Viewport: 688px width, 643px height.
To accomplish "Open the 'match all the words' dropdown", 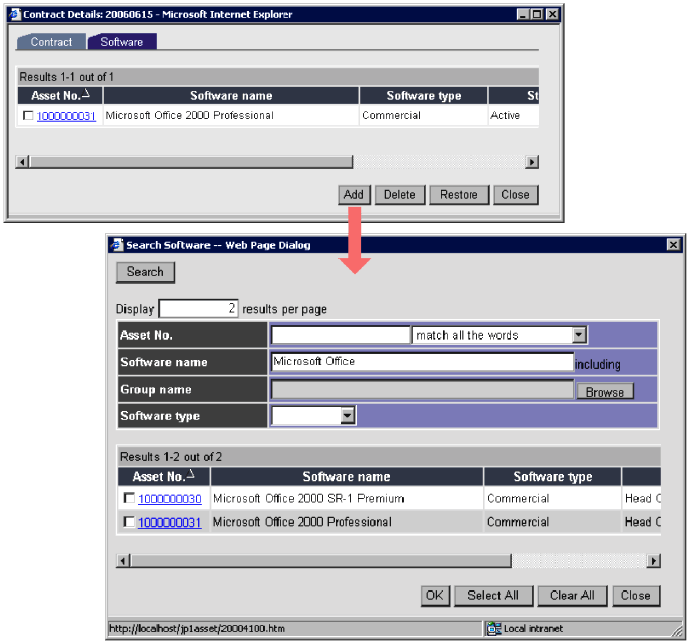I will point(579,335).
